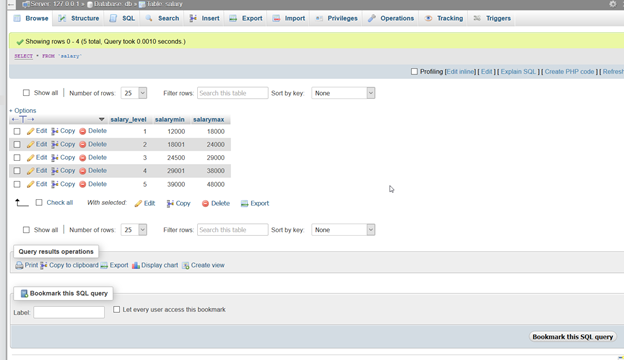Open the lower Sort by key dropdown

tap(343, 230)
